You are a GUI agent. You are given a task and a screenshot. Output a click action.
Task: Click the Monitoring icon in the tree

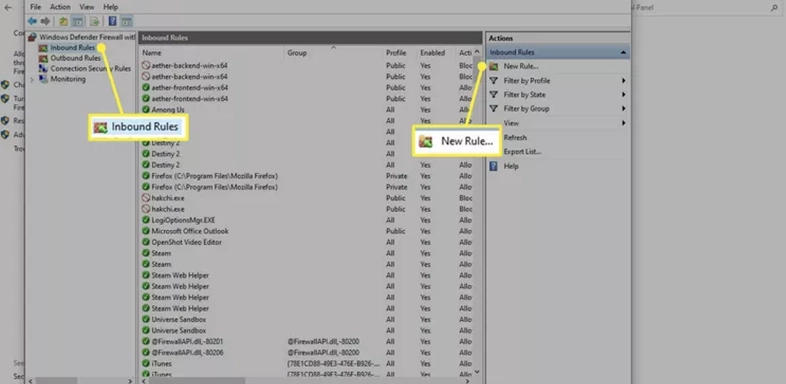click(x=44, y=79)
